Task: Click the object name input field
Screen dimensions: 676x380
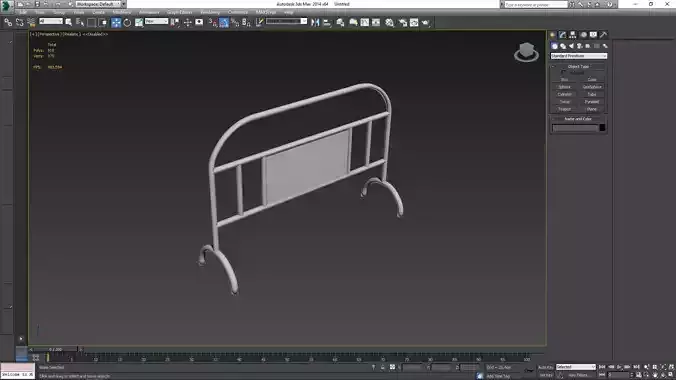Action: tap(575, 128)
